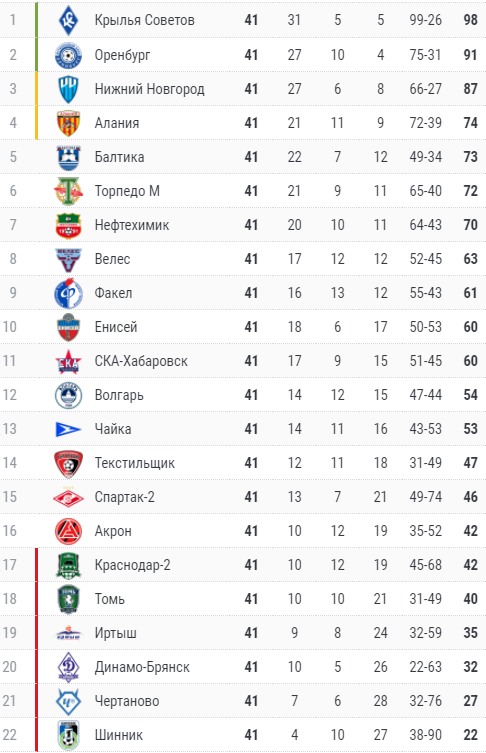Click the Крылья Советов 98 points value

point(471,20)
